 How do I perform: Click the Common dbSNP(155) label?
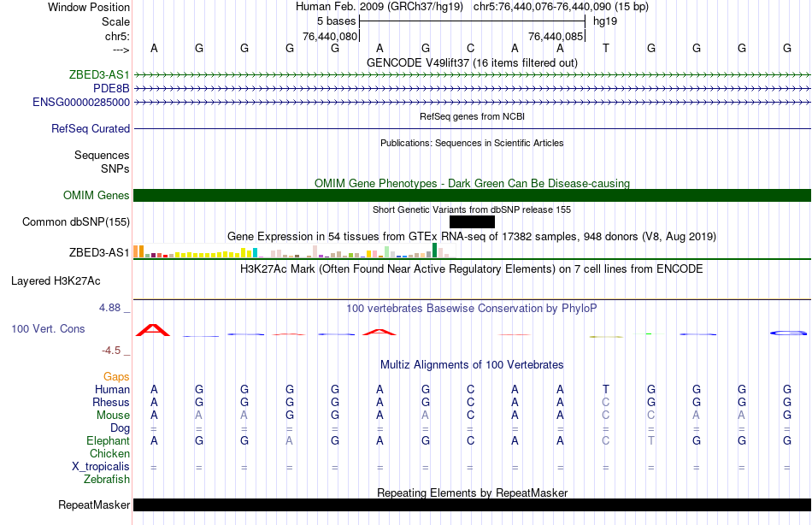pos(76,221)
